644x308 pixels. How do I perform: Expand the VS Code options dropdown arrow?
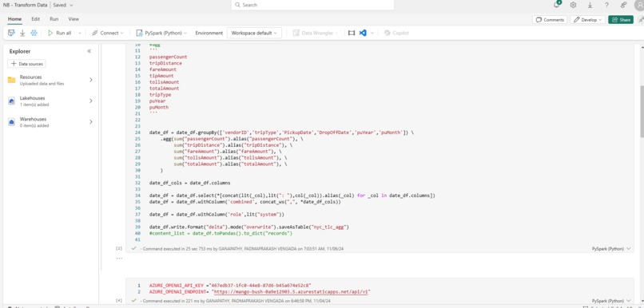click(x=372, y=33)
